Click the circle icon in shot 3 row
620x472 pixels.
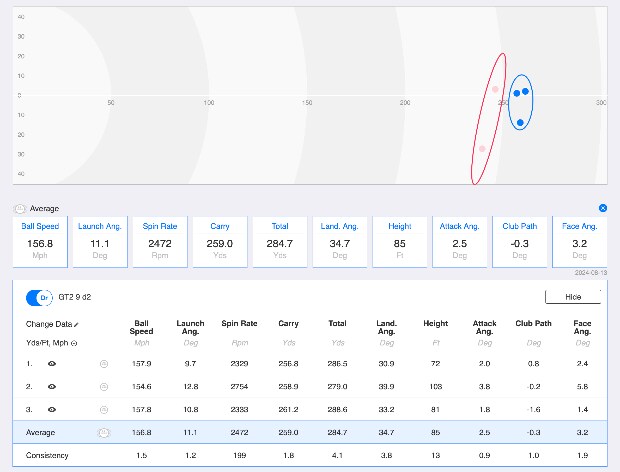click(103, 409)
